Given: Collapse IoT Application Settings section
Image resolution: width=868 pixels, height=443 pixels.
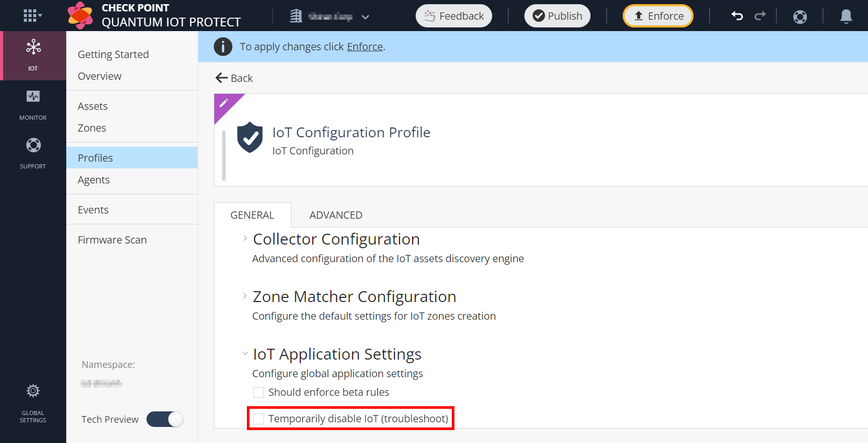Looking at the screenshot, I should point(245,353).
